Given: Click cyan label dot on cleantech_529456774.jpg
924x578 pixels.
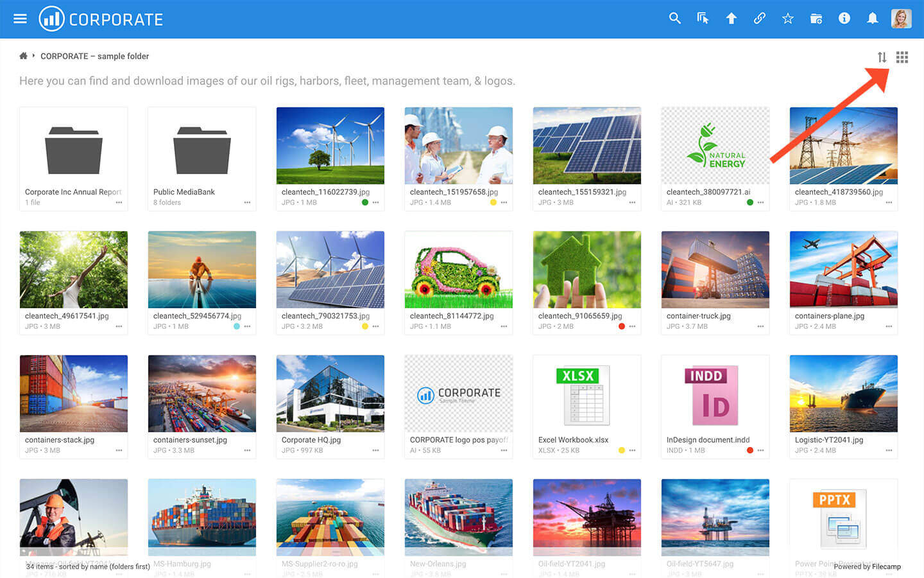Looking at the screenshot, I should coord(237,326).
